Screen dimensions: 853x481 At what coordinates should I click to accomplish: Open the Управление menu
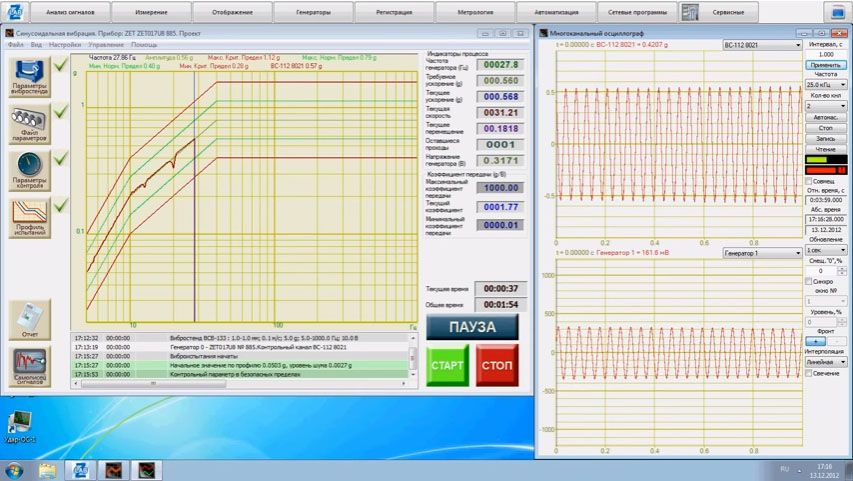click(106, 45)
